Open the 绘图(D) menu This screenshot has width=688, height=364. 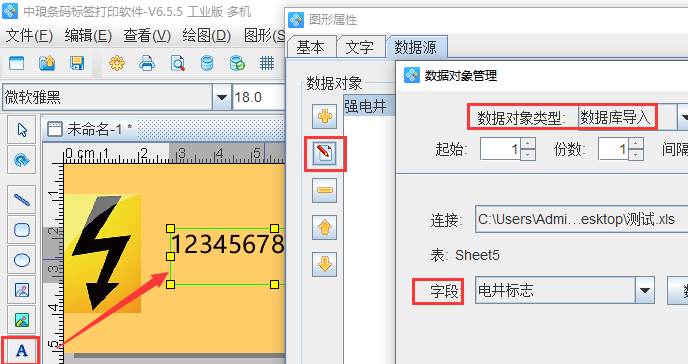click(x=206, y=36)
